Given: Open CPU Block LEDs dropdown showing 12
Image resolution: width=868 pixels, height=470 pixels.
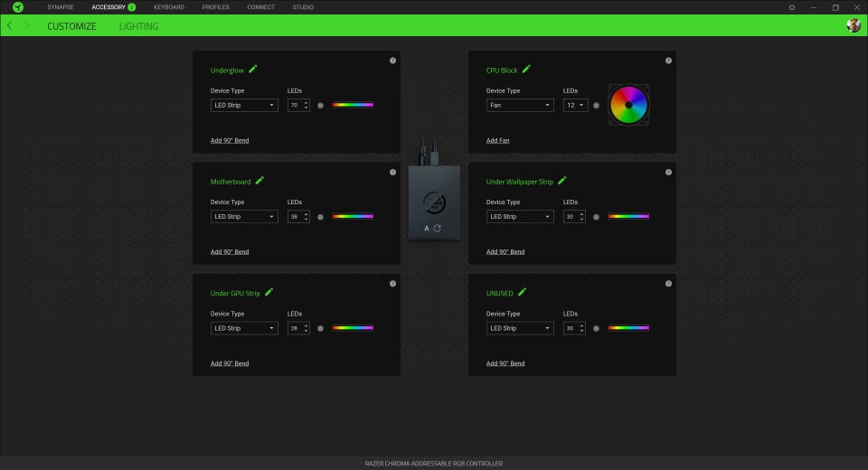Looking at the screenshot, I should [575, 105].
